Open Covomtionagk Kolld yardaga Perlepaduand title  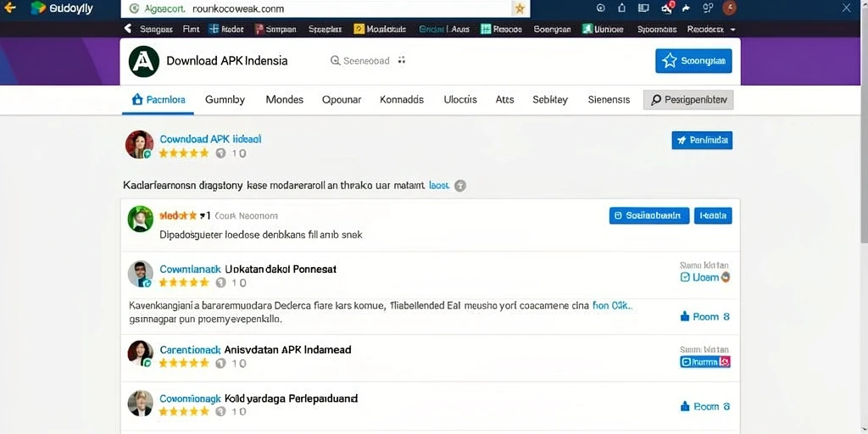click(x=259, y=398)
